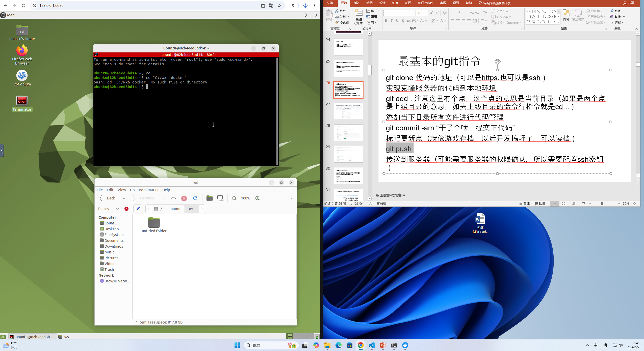Go up to parent folder in file manager
Screen dimensions: 644x351
173,198
